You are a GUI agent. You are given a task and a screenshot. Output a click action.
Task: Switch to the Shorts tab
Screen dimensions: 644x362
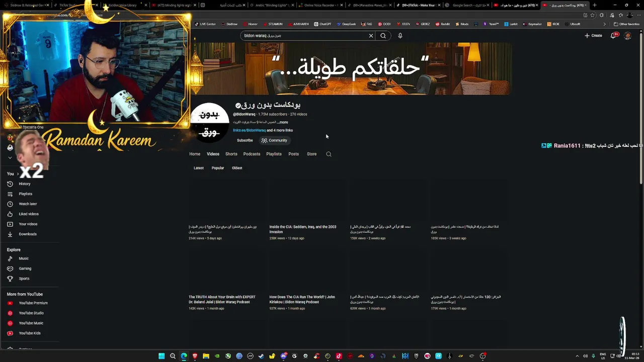tap(231, 154)
